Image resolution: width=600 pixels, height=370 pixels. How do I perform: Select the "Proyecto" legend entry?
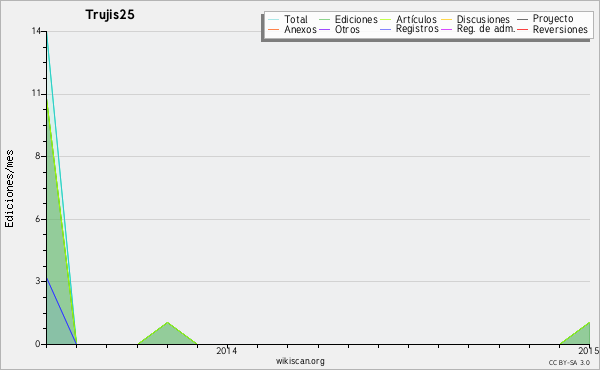click(553, 19)
